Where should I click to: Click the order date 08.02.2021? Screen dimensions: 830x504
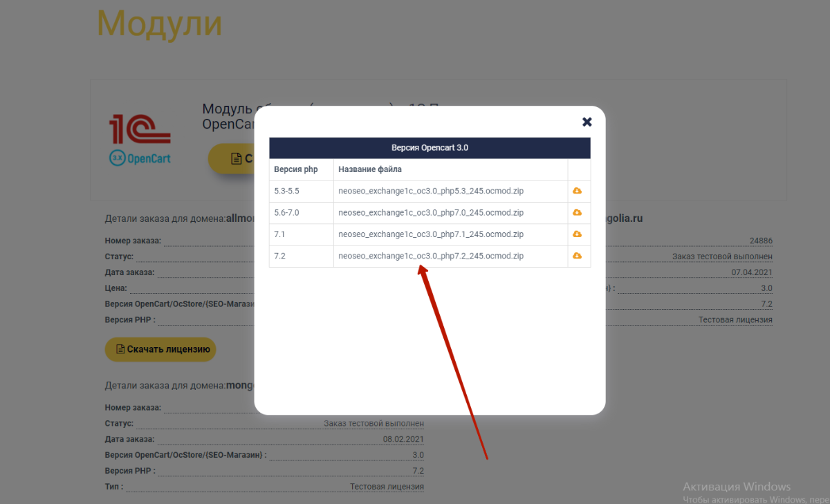click(403, 439)
